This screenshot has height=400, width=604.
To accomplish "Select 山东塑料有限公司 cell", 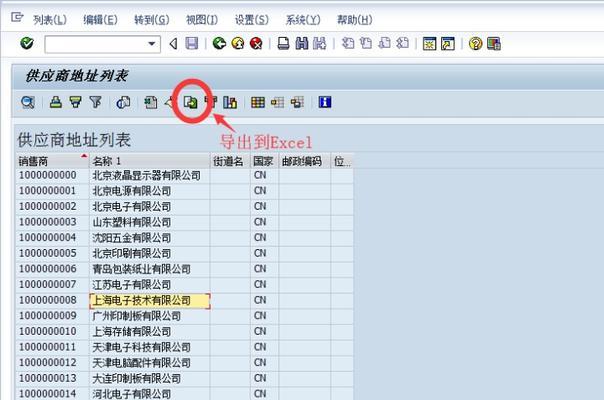I will coord(149,222).
